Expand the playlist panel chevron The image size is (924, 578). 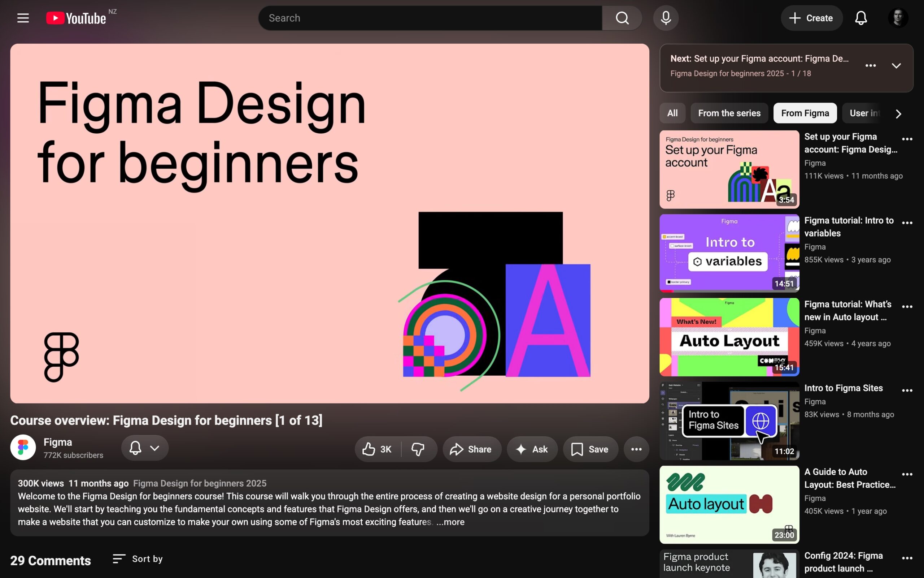pyautogui.click(x=896, y=66)
